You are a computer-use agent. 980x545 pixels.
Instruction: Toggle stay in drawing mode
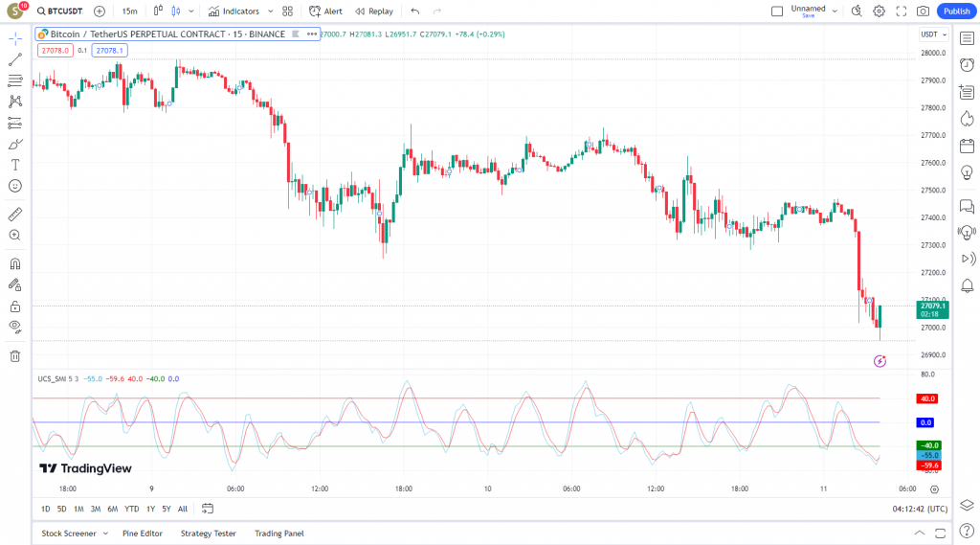point(15,285)
